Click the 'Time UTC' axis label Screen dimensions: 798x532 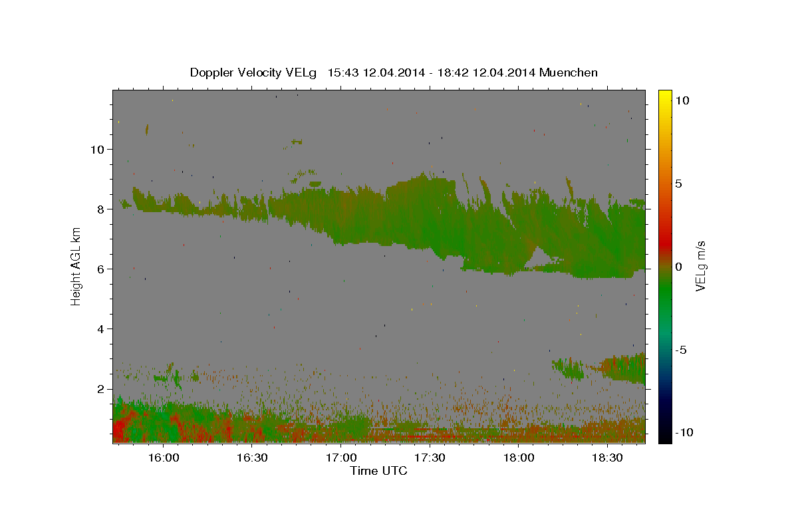(x=378, y=471)
